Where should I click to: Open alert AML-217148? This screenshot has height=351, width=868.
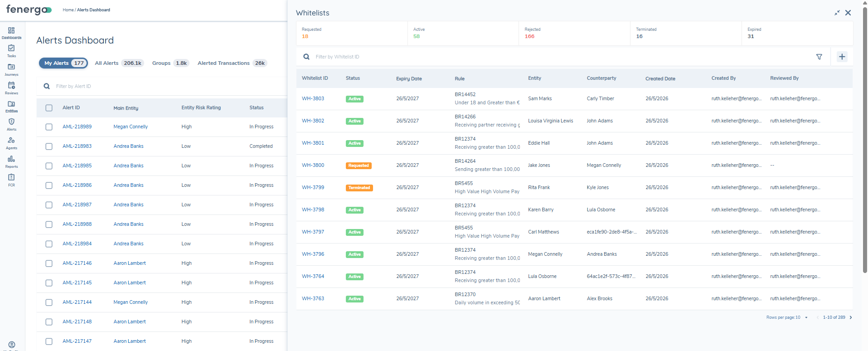coord(77,322)
